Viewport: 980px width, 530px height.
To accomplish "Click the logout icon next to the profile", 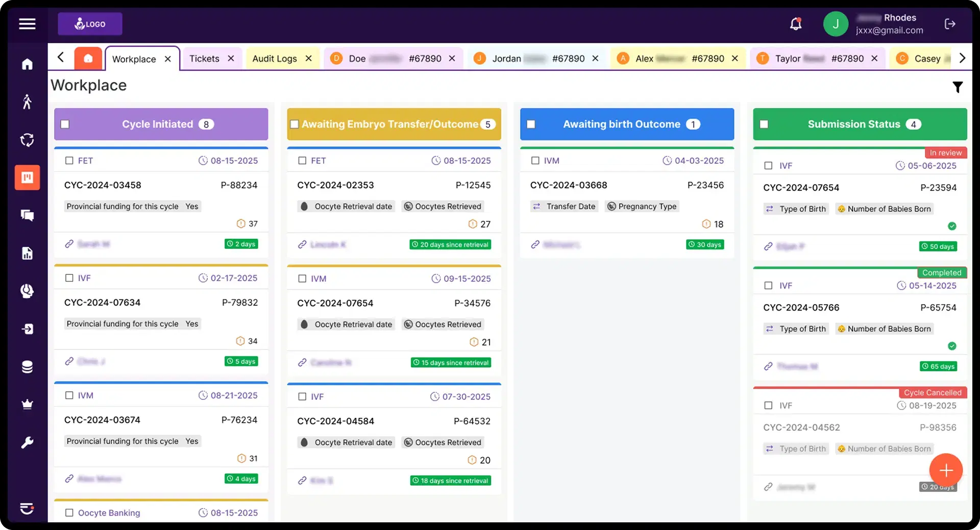I will pos(950,23).
